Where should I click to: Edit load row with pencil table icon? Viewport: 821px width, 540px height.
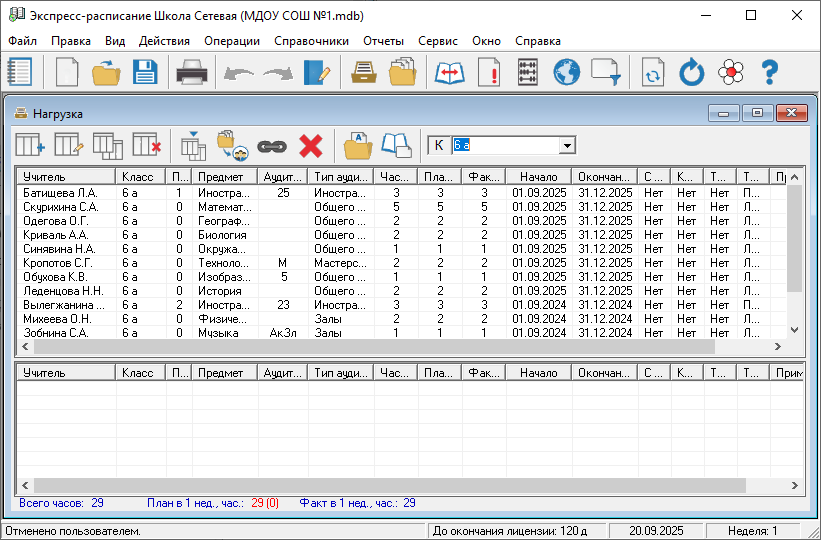click(x=69, y=145)
